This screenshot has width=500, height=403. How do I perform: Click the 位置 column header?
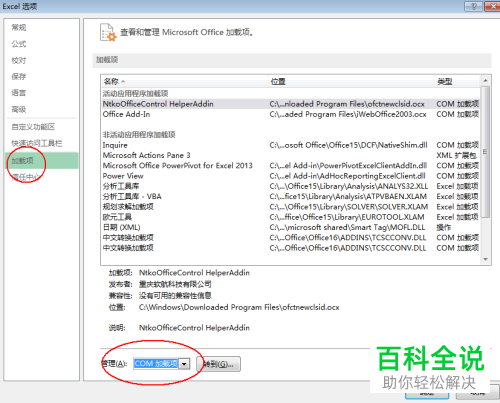pyautogui.click(x=352, y=81)
